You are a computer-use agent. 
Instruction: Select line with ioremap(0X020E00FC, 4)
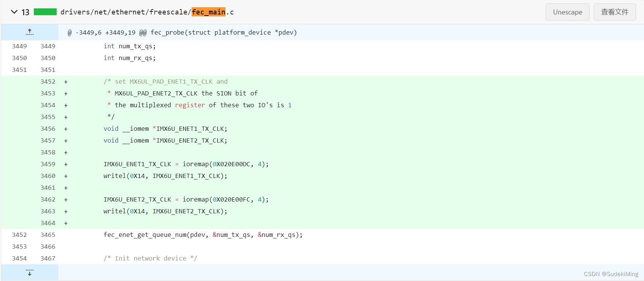186,199
